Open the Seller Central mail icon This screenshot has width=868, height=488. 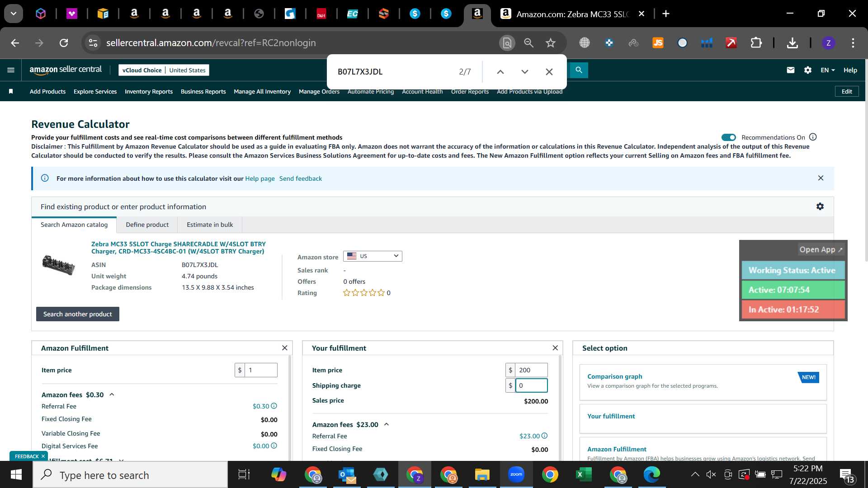click(x=790, y=70)
